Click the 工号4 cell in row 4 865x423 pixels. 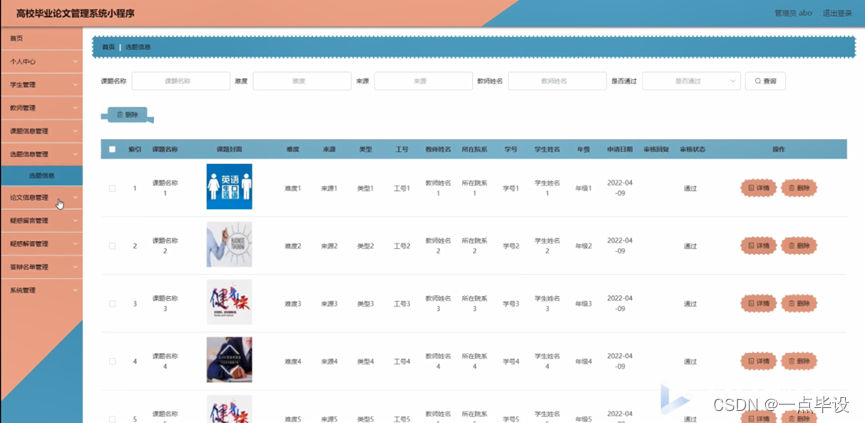point(402,362)
